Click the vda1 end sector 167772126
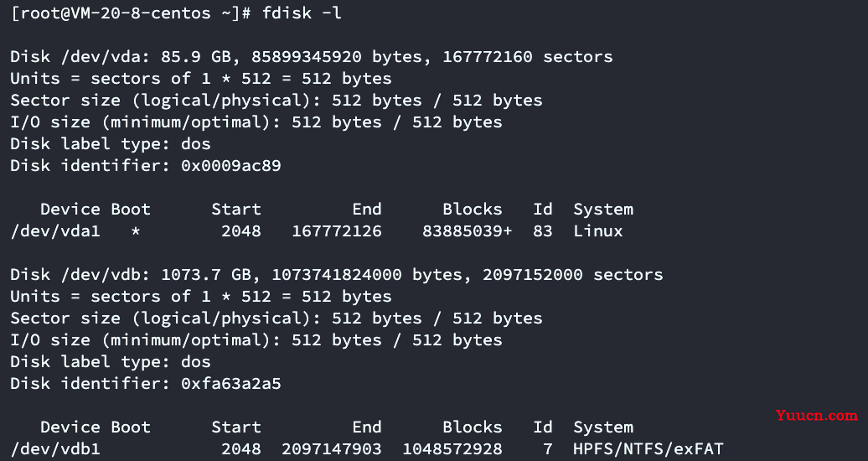Screen dimensions: 868x461 point(337,230)
